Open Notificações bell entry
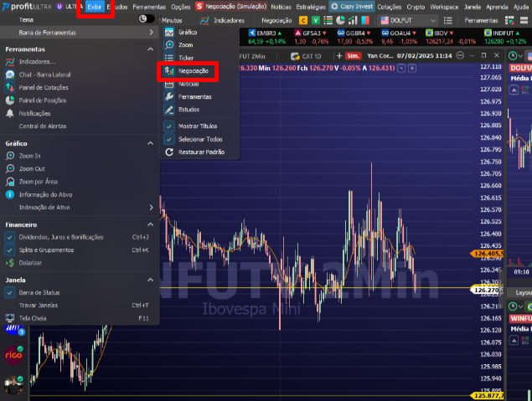The width and height of the screenshot is (532, 401). (x=34, y=113)
